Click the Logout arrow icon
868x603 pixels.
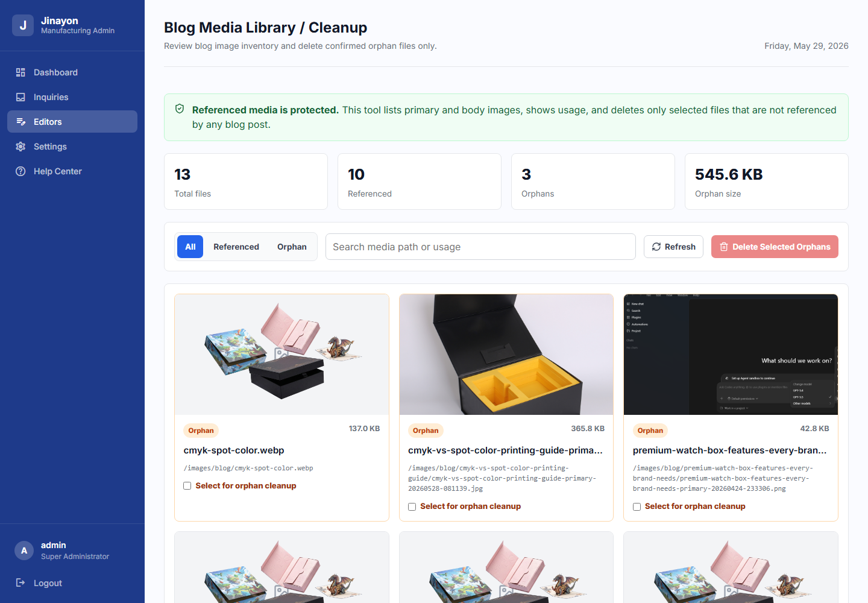click(20, 582)
